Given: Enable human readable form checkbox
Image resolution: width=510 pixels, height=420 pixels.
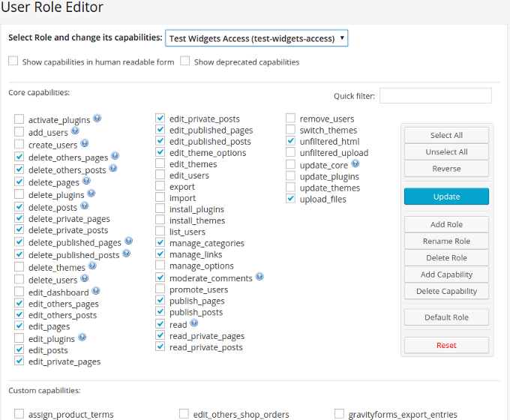Looking at the screenshot, I should 13,61.
